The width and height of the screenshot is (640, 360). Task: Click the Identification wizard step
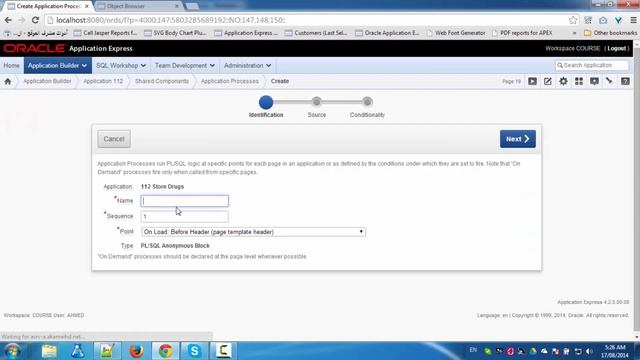[x=266, y=106]
